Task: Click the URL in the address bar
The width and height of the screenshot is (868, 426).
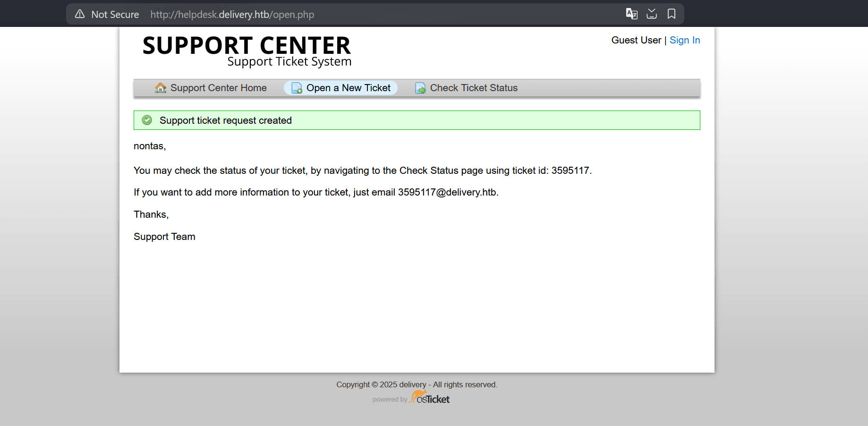Action: pyautogui.click(x=232, y=15)
